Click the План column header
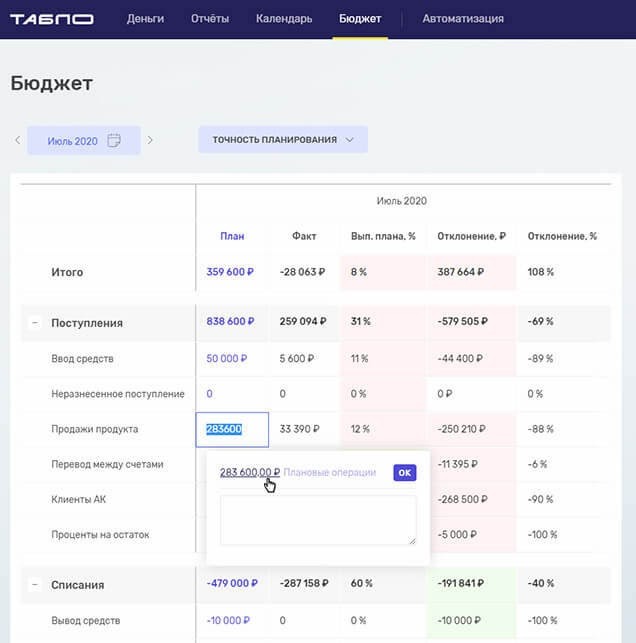This screenshot has height=643, width=636. tap(232, 237)
